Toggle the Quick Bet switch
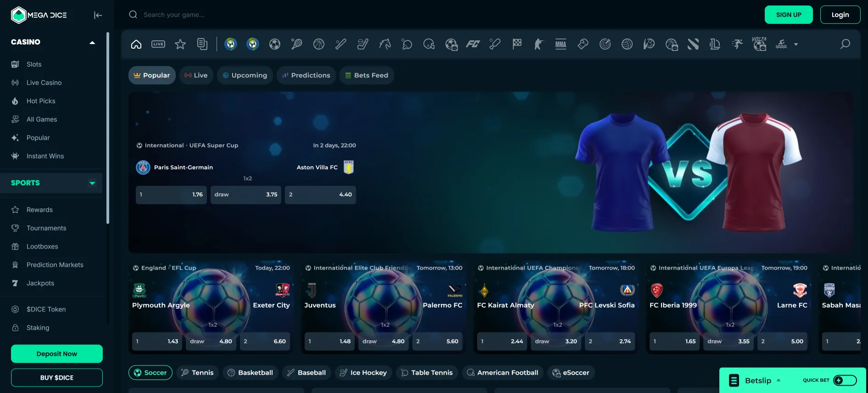The width and height of the screenshot is (868, 393). (845, 380)
